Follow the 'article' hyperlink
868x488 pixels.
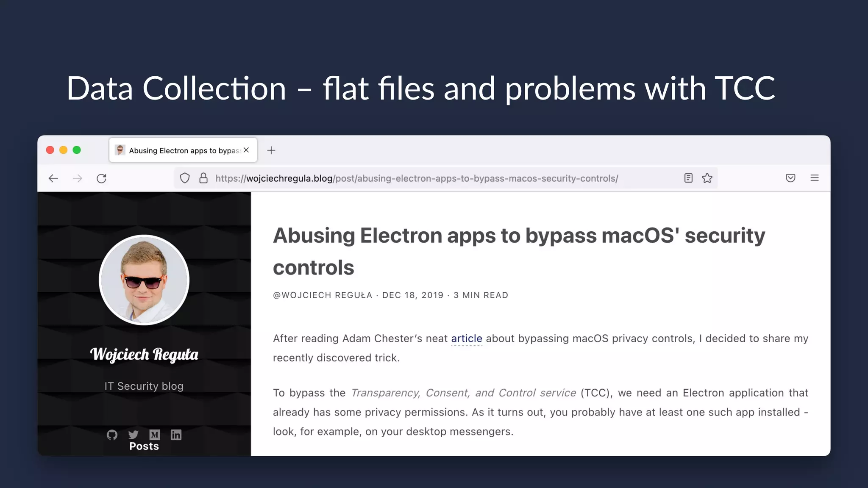click(x=467, y=338)
